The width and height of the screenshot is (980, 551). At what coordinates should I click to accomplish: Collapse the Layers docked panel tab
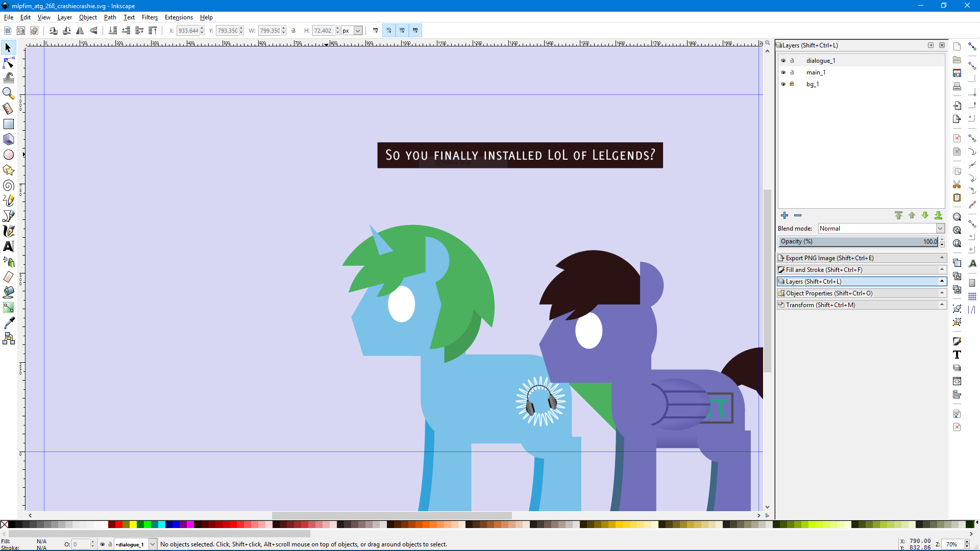(x=862, y=282)
